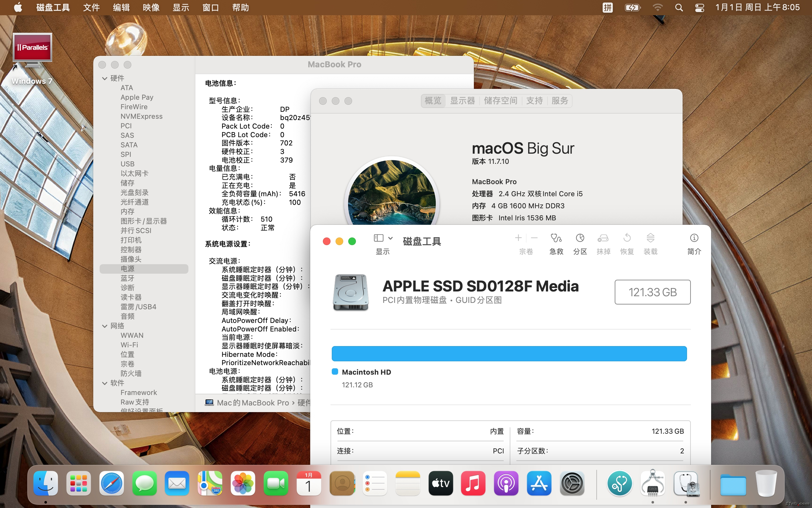Click the 121.33 GB capacity box
The height and width of the screenshot is (508, 812).
click(652, 292)
